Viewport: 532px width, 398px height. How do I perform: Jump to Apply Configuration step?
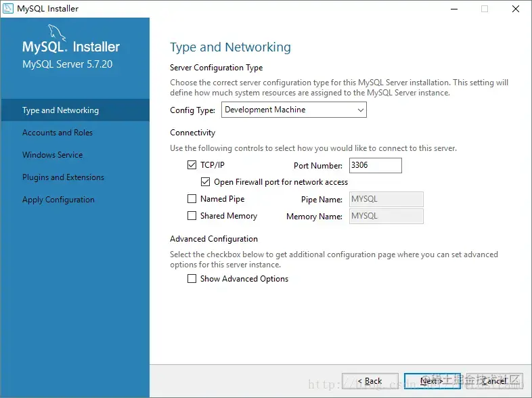coord(58,200)
